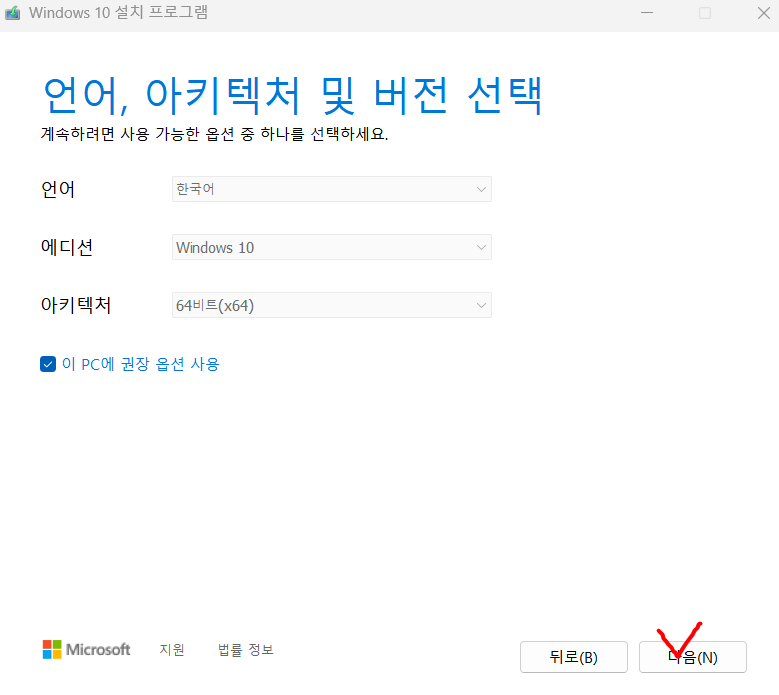Click the 아키텍처 field label
The width and height of the screenshot is (779, 695).
pyautogui.click(x=76, y=305)
